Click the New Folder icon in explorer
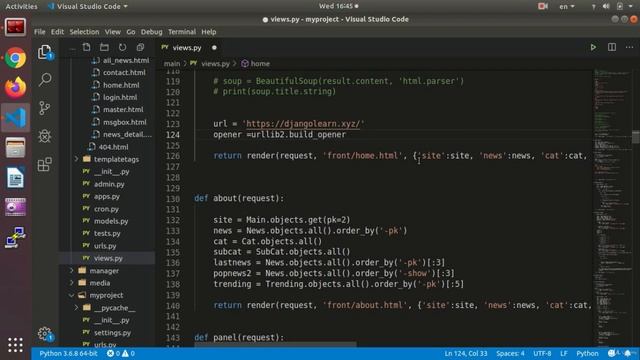640x360 pixels. [104, 47]
